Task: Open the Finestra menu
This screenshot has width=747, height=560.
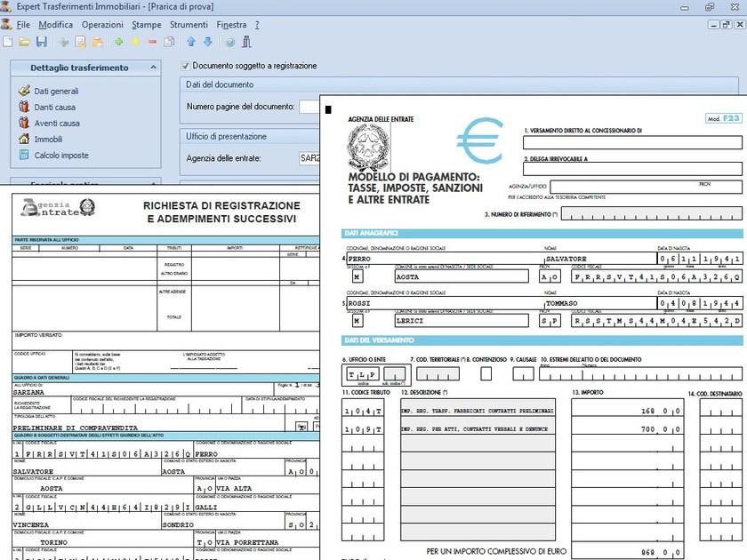Action: pyautogui.click(x=233, y=24)
